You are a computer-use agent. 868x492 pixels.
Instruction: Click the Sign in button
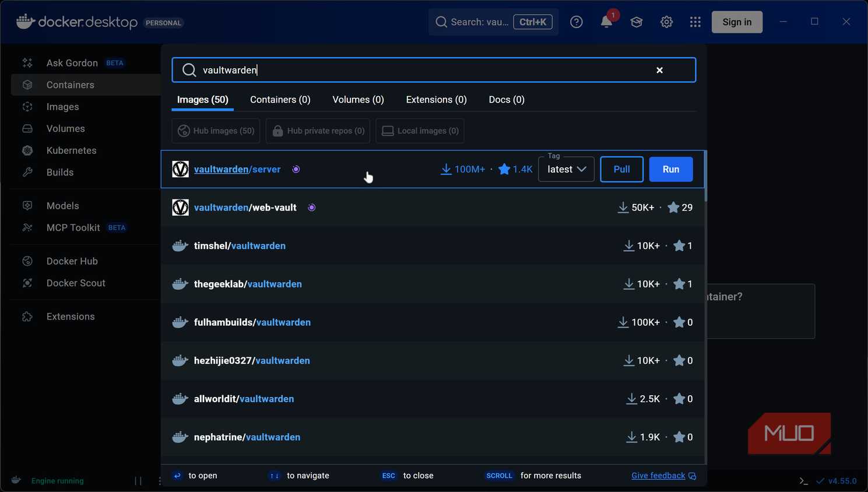click(737, 22)
